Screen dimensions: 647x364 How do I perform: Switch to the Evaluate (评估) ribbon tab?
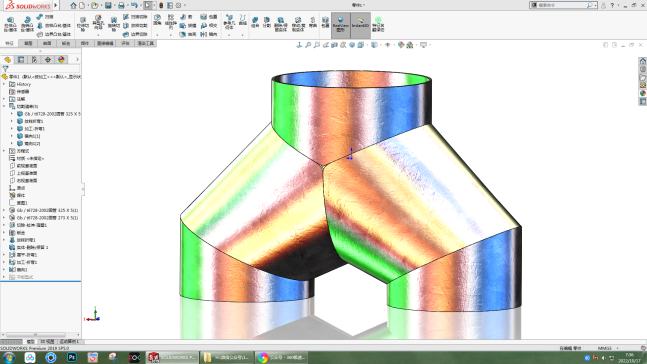click(125, 43)
